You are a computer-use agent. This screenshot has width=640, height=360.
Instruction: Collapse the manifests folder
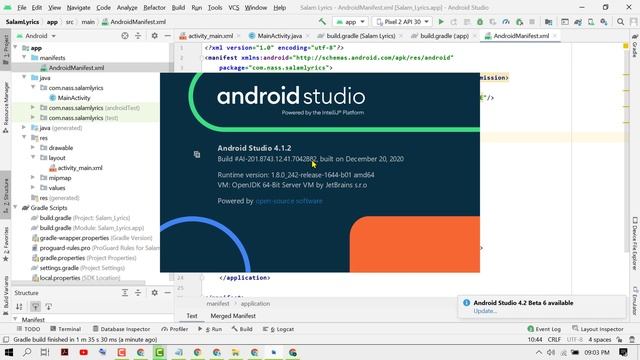pos(24,58)
